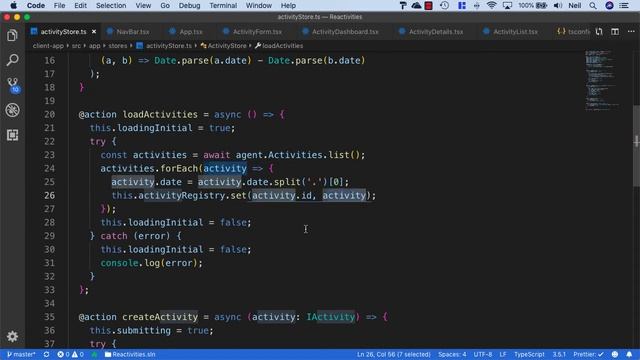Open the Edit menu
Screen dimensions: 640x360
[80, 5]
